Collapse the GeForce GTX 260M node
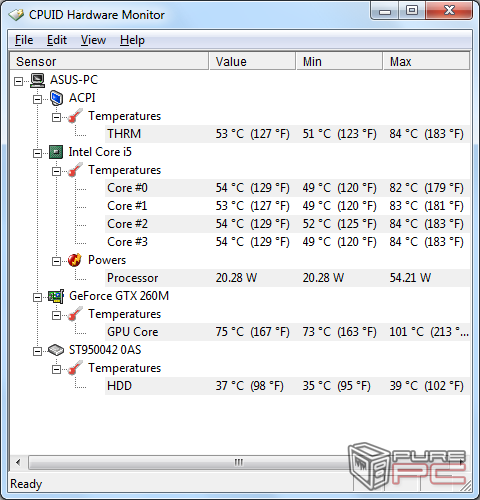Image resolution: width=480 pixels, height=500 pixels. (37, 297)
